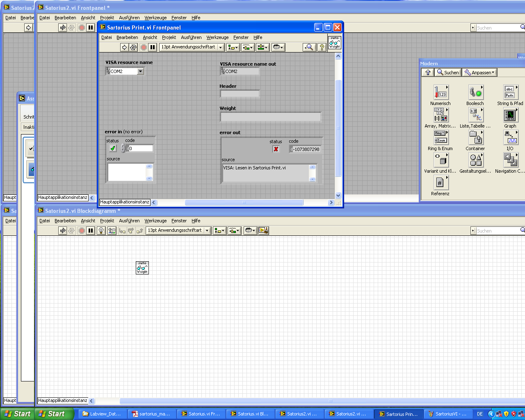Expand the VISA resource name COM2 dropdown
This screenshot has width=525, height=420.
click(141, 71)
